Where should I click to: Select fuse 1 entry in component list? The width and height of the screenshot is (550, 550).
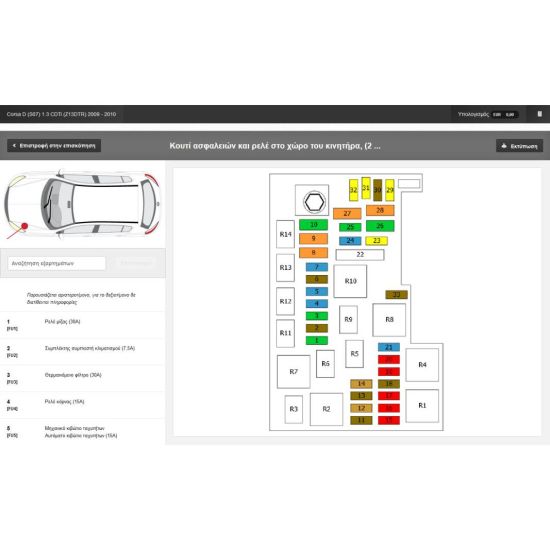82,325
